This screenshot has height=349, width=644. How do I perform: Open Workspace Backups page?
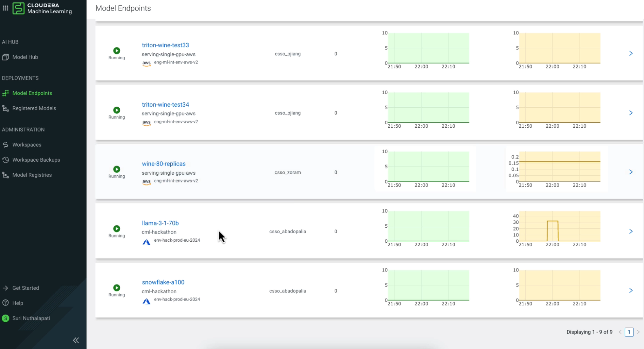36,160
